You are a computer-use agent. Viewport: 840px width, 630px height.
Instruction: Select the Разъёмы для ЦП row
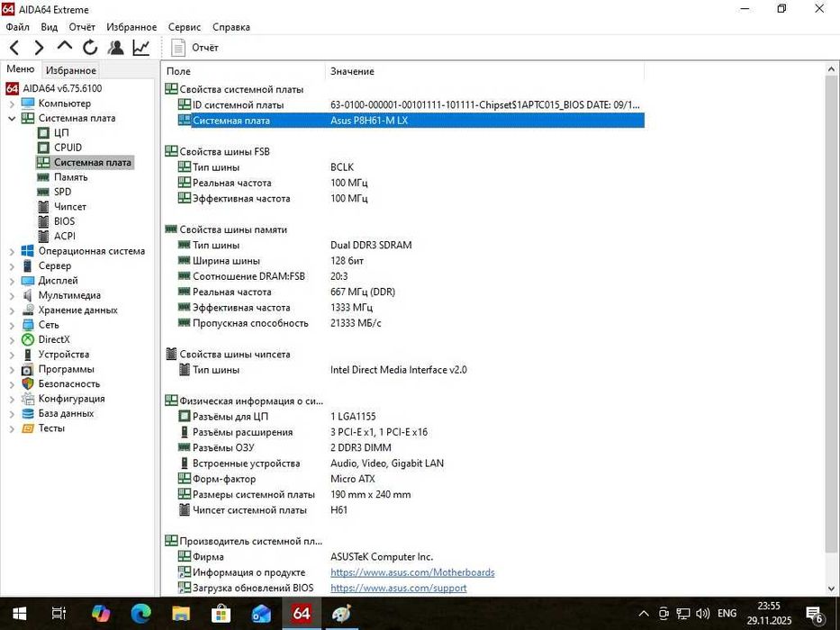(x=404, y=417)
